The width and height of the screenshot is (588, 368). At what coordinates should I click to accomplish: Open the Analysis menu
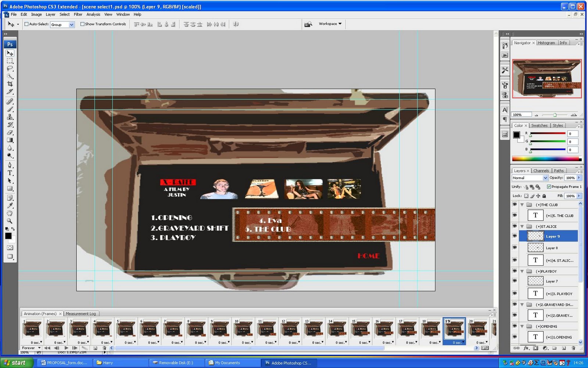tap(93, 14)
